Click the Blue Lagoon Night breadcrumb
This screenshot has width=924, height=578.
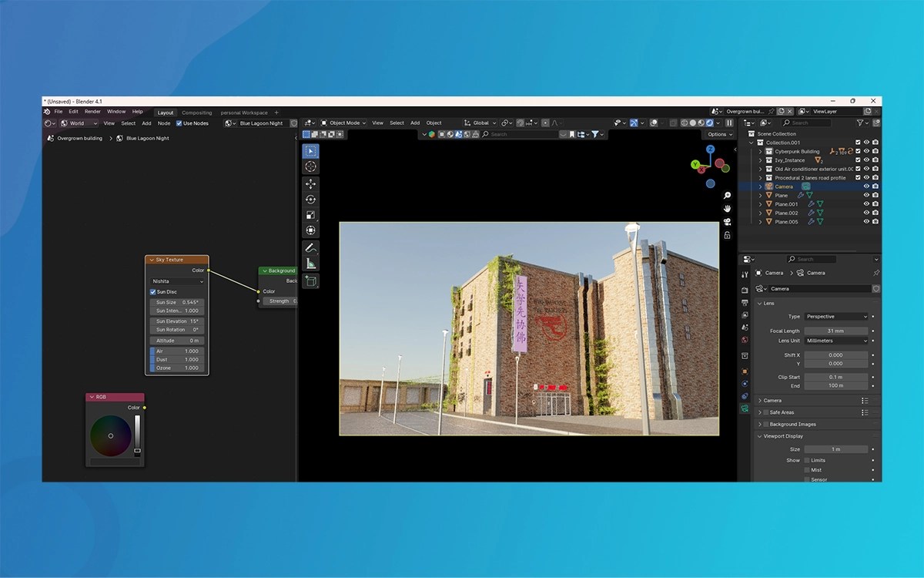point(146,138)
